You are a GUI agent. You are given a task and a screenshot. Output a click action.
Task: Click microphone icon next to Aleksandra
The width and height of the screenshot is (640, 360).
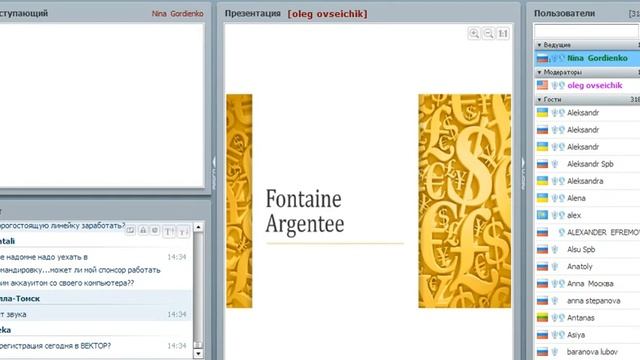pyautogui.click(x=554, y=181)
